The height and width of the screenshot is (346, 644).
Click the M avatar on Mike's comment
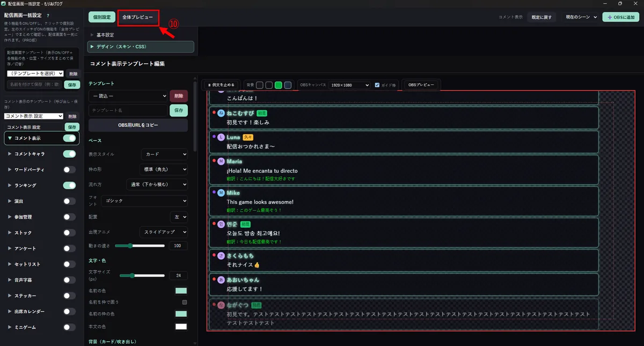point(221,192)
